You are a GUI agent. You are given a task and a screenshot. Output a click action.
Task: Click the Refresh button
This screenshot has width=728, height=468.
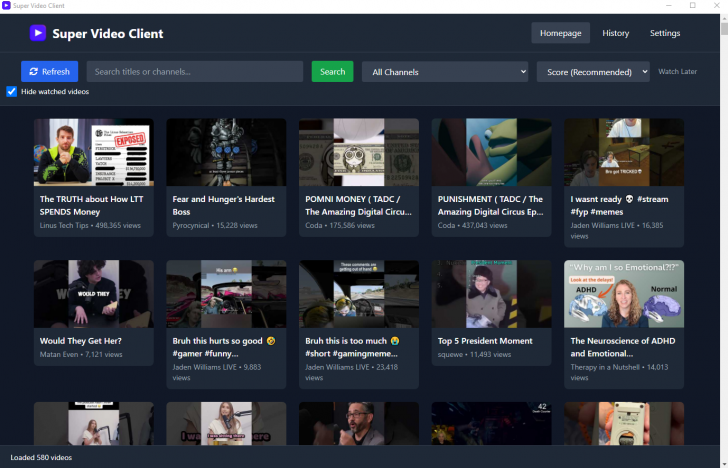point(50,72)
